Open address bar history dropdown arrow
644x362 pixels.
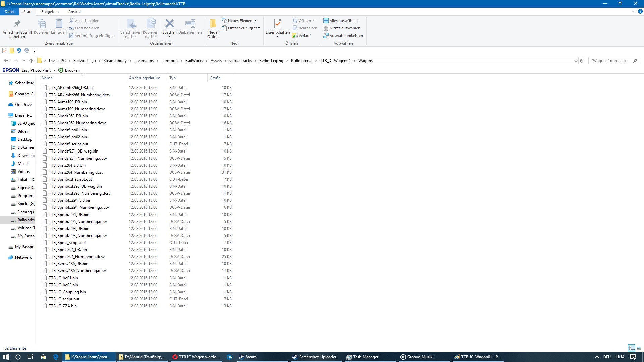[576, 61]
